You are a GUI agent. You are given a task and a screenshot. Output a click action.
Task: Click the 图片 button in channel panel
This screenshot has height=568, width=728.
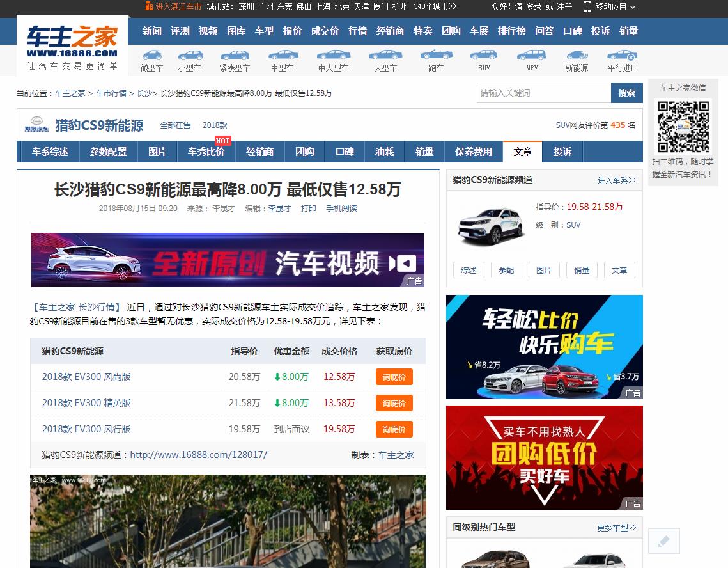(x=544, y=270)
